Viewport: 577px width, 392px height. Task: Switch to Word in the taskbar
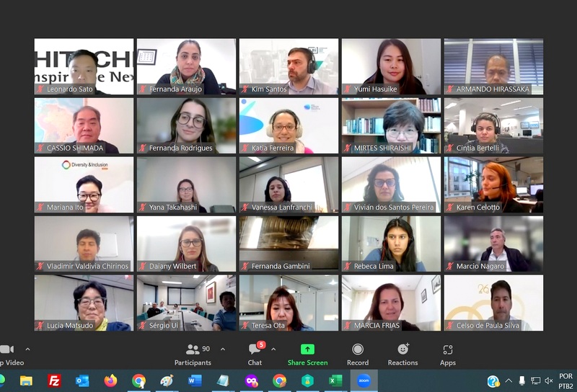point(195,380)
